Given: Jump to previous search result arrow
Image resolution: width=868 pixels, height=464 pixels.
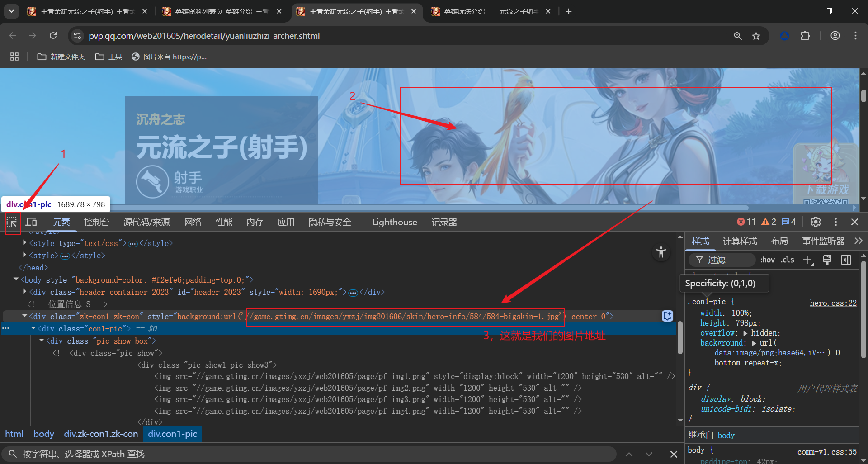Looking at the screenshot, I should [x=629, y=454].
